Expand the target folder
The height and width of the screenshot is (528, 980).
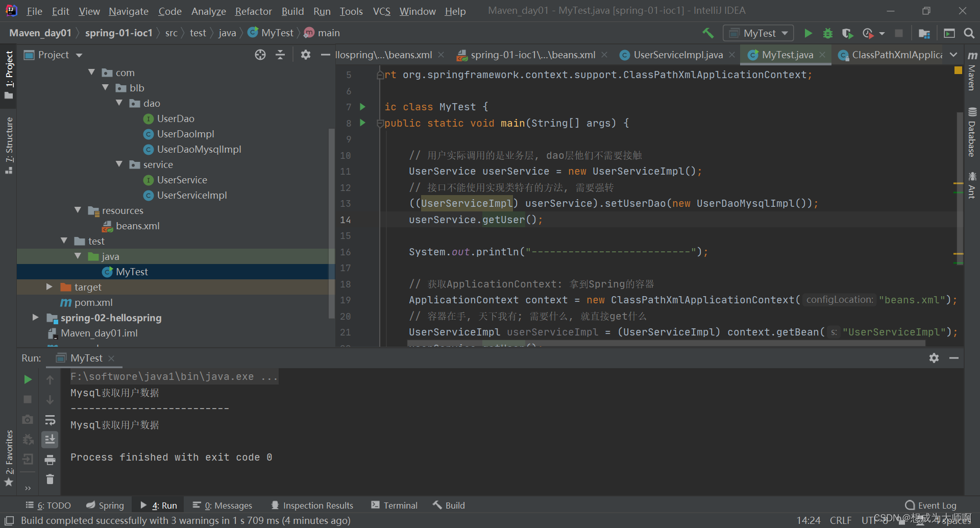click(49, 287)
